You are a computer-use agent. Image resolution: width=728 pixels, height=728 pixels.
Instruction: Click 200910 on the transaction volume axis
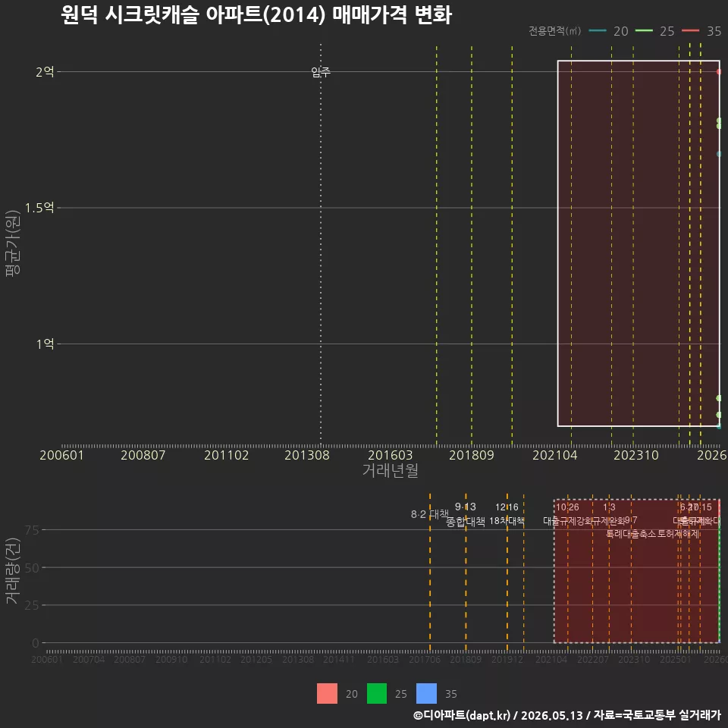click(x=171, y=659)
